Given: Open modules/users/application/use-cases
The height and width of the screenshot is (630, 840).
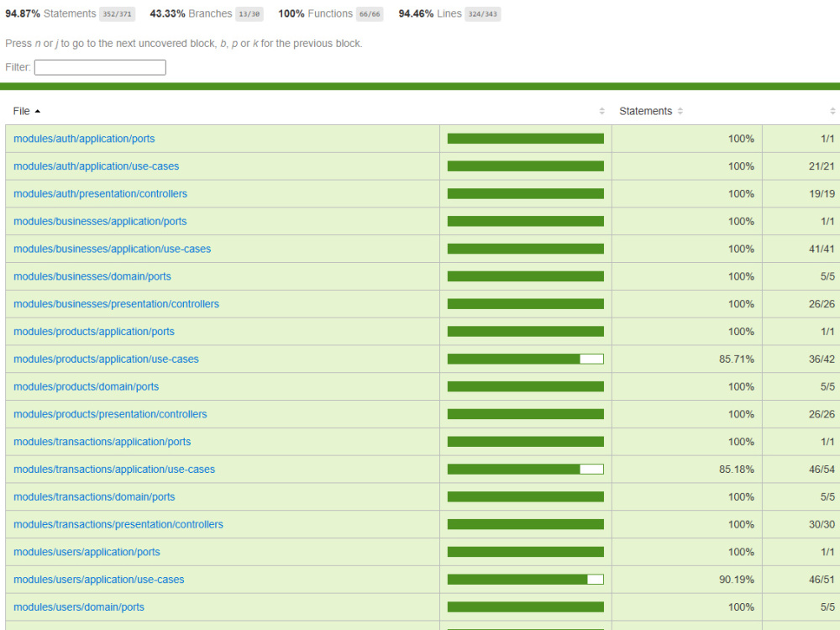Looking at the screenshot, I should click(x=98, y=580).
